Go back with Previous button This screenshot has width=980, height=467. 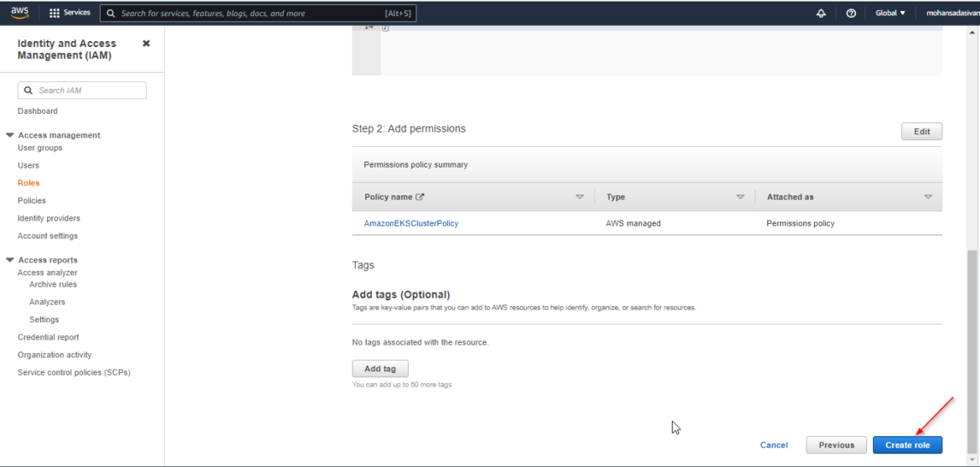coord(836,445)
